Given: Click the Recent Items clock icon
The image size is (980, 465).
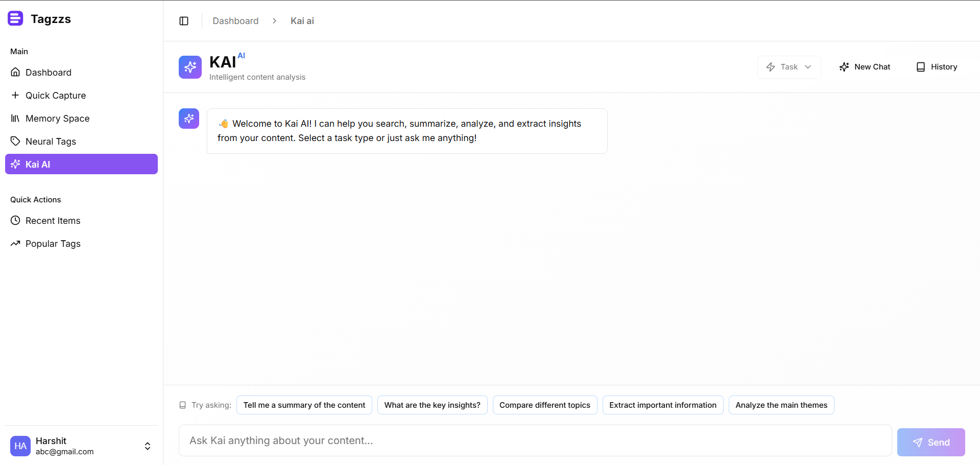Looking at the screenshot, I should coord(15,221).
